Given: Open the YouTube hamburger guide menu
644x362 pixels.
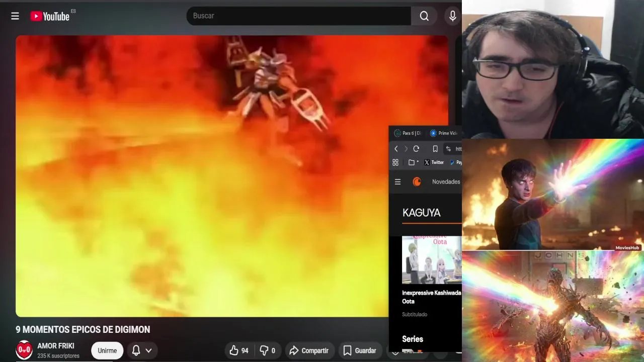Looking at the screenshot, I should coord(15,16).
